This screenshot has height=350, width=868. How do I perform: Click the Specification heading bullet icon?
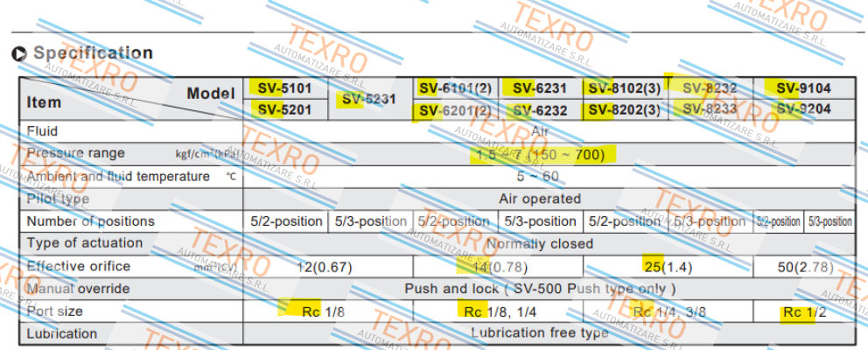[x=19, y=53]
